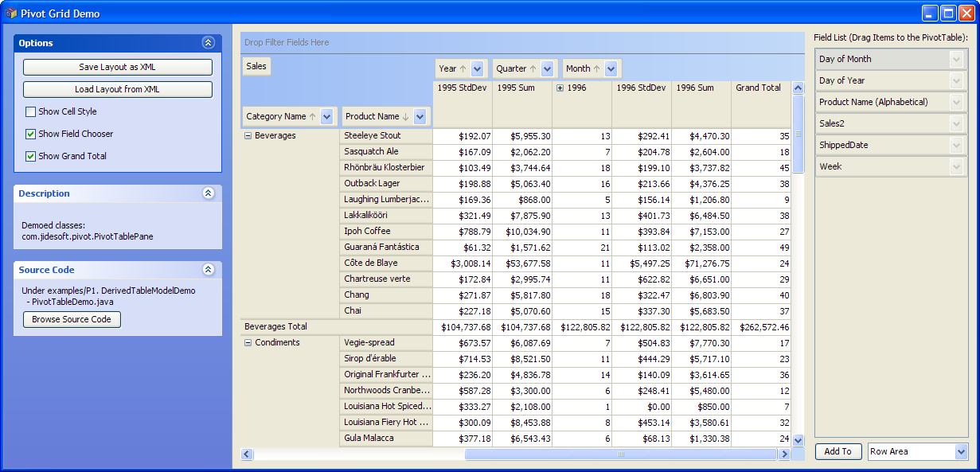Viewport: 980px width, 472px height.
Task: Open the Year field filter arrow
Action: (478, 69)
